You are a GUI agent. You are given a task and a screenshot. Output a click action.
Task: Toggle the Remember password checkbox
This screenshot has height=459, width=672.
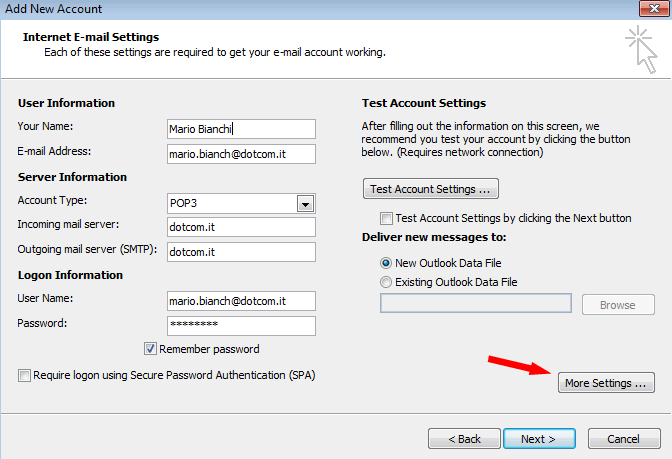click(150, 349)
